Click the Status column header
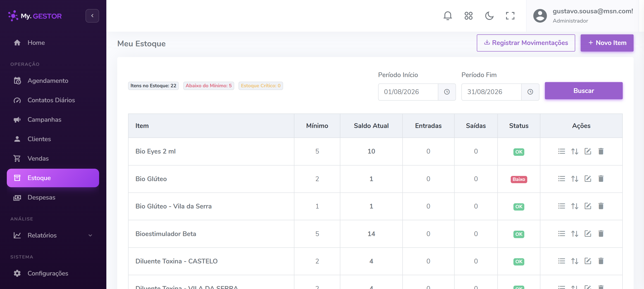This screenshot has height=289, width=644. point(519,126)
